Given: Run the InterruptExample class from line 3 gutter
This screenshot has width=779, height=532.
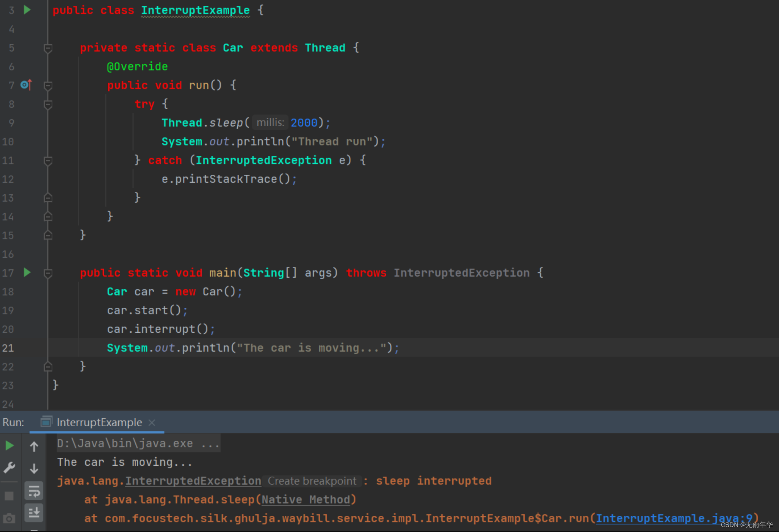Looking at the screenshot, I should [27, 10].
